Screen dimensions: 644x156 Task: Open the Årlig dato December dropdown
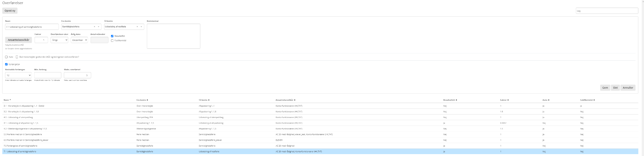[x=79, y=40]
